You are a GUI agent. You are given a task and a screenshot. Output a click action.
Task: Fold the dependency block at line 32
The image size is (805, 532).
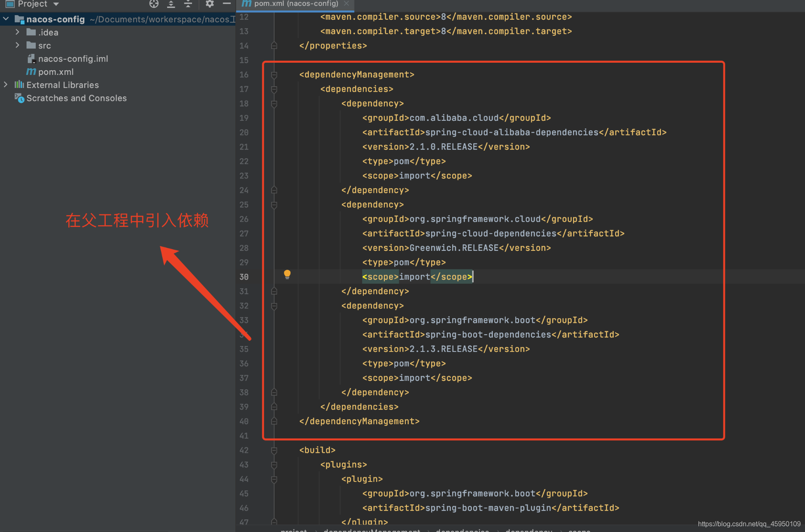(274, 306)
